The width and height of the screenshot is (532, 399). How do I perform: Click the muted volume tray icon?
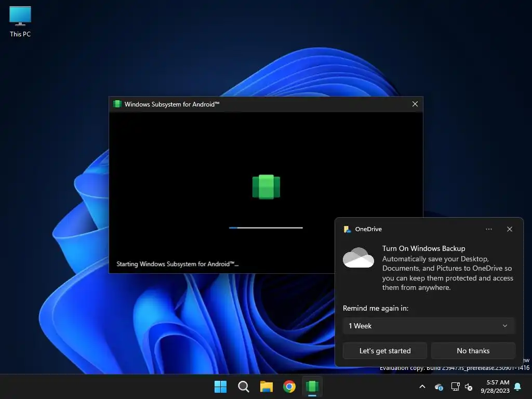(x=469, y=387)
